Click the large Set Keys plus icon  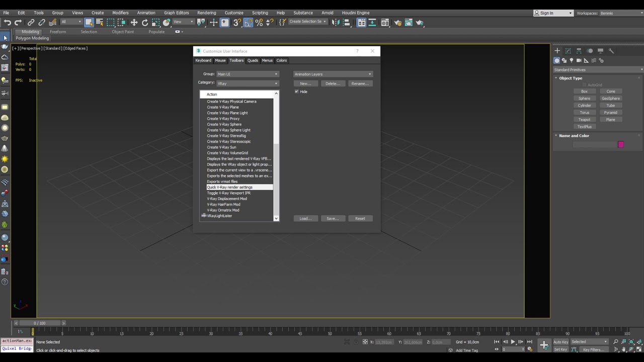(x=544, y=345)
